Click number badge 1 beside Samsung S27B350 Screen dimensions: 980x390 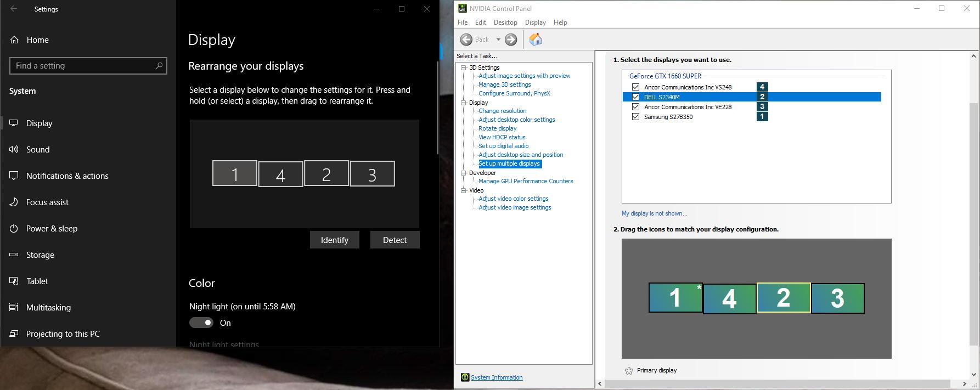(x=762, y=116)
